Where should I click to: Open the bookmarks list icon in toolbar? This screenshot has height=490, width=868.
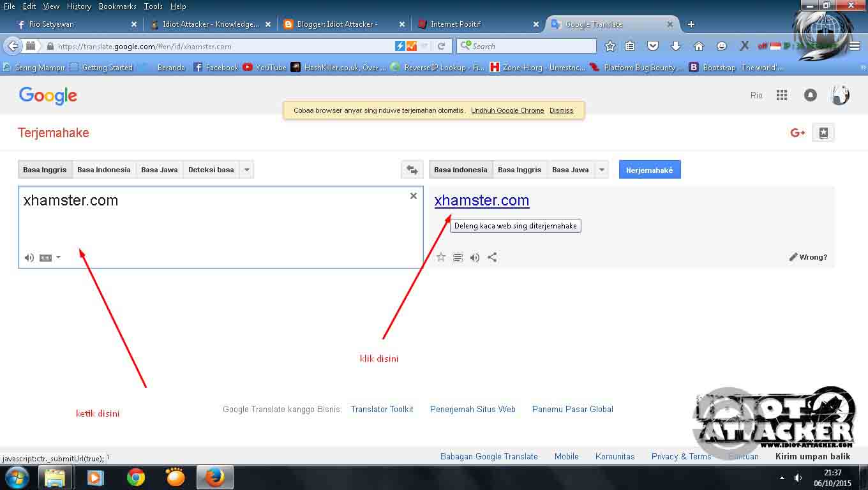pos(630,46)
